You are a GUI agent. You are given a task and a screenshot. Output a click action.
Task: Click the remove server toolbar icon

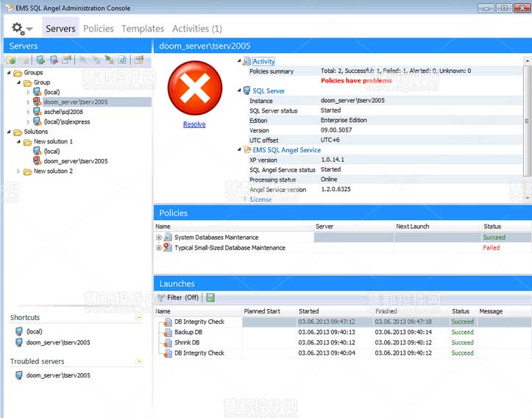pyautogui.click(x=54, y=60)
